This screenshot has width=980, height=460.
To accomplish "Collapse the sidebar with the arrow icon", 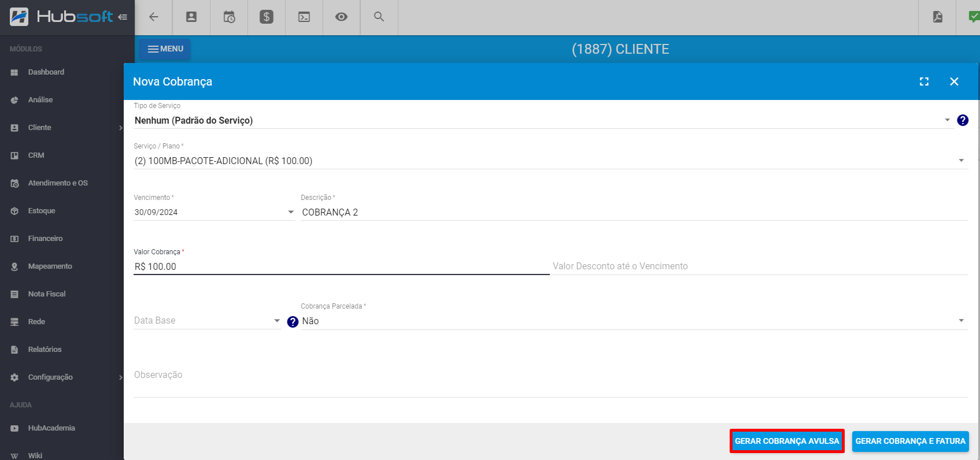I will pos(123,17).
